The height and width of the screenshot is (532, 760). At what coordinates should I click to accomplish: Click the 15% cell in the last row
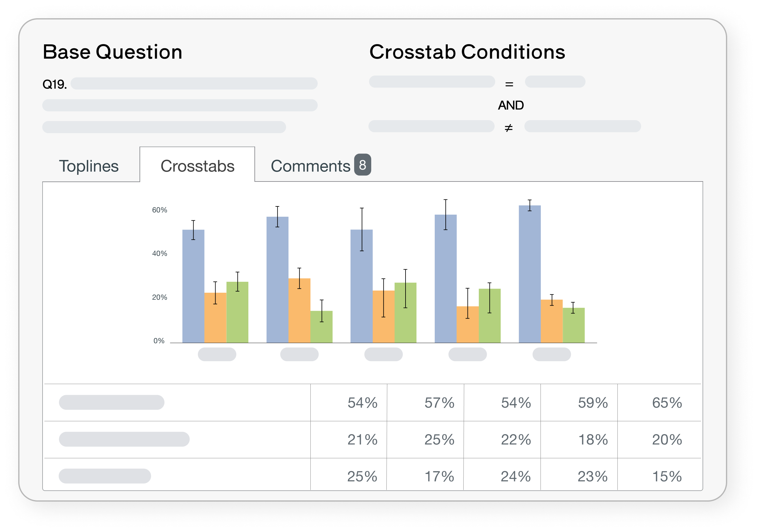pyautogui.click(x=667, y=476)
